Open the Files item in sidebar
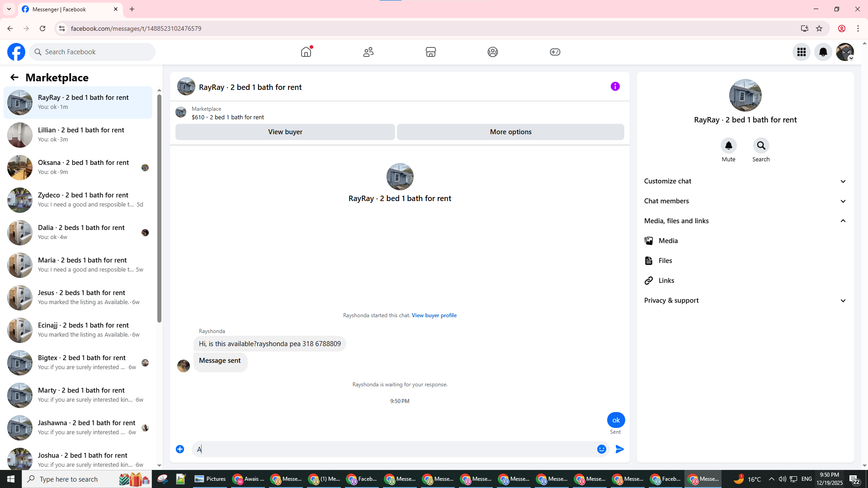Screen dimensions: 868x488 [x=665, y=261]
